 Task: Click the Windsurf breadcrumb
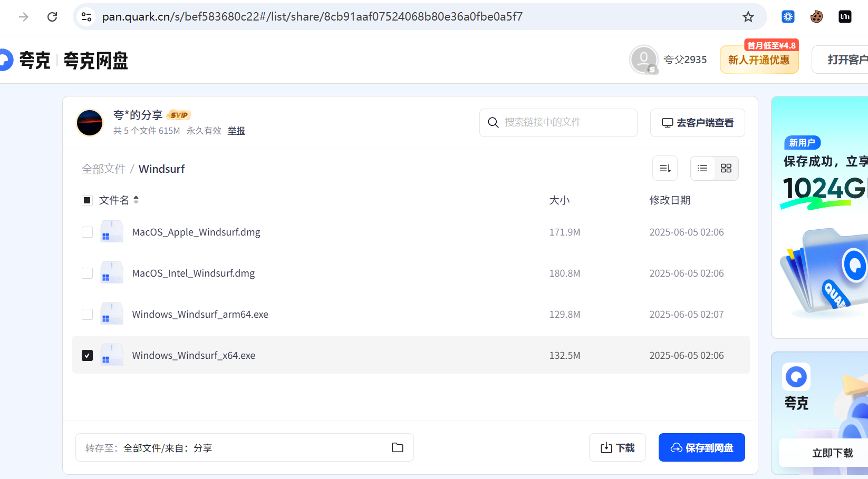(161, 169)
